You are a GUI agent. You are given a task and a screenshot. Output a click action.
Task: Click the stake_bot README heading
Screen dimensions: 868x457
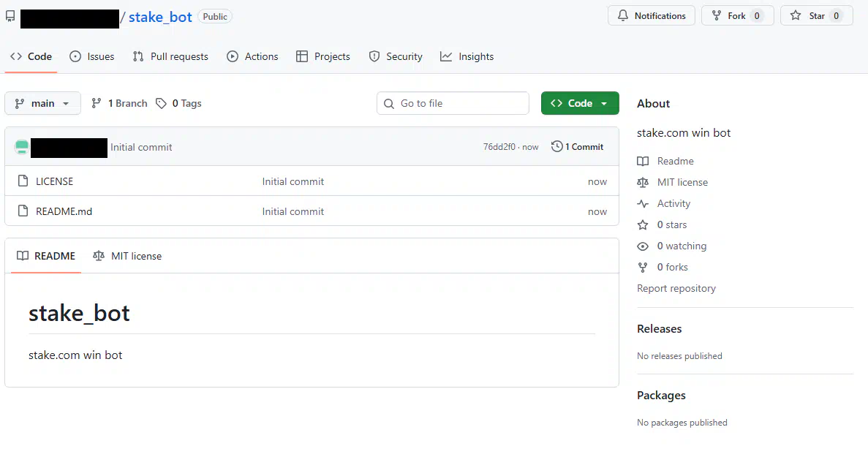(x=79, y=313)
